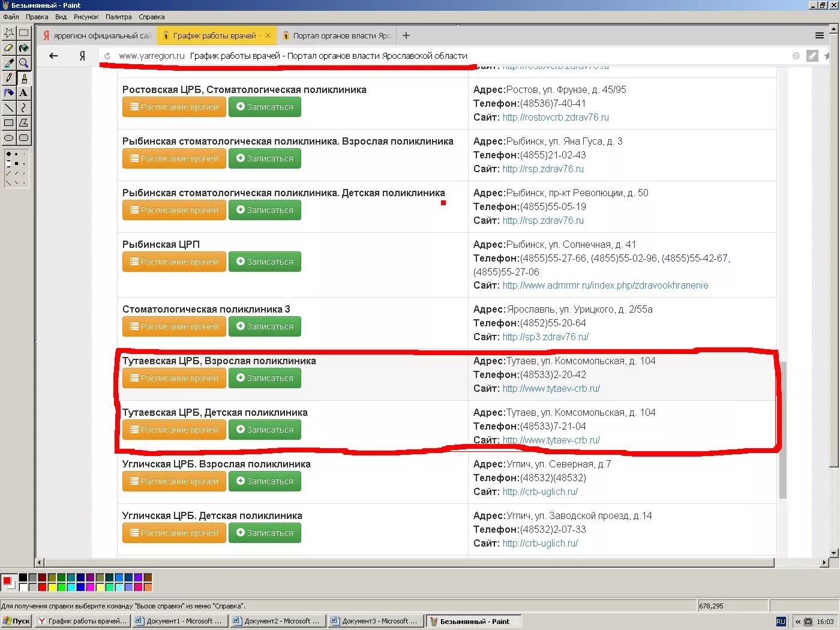Choose the dark blue bottom-row swatch
The height and width of the screenshot is (630, 840).
point(80,587)
